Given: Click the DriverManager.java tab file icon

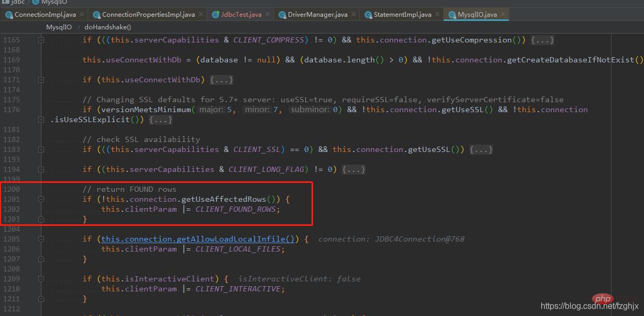Looking at the screenshot, I should tap(282, 15).
